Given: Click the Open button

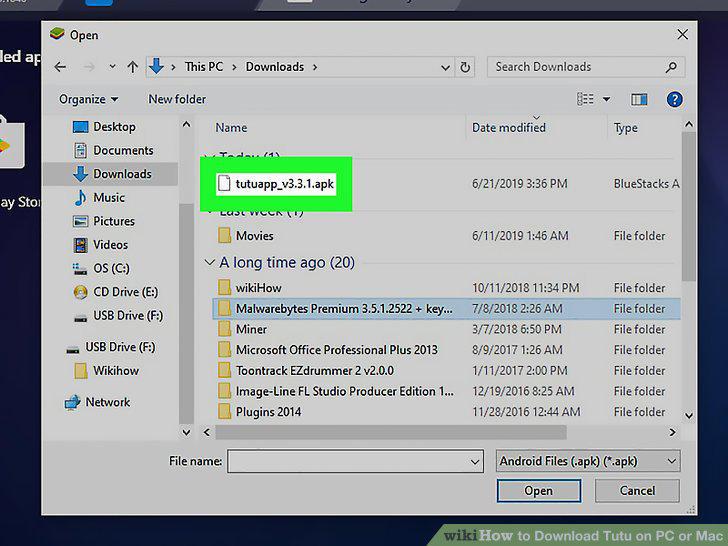Looking at the screenshot, I should tap(539, 491).
